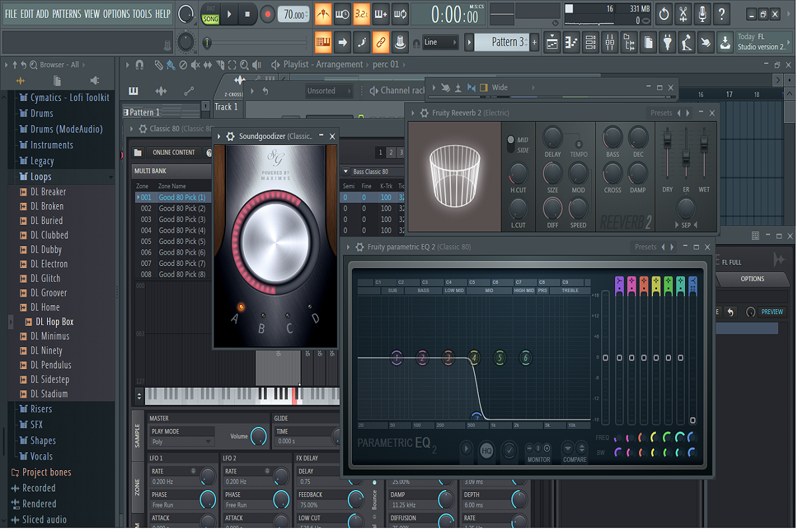This screenshot has height=532, width=798.
Task: Toggle the HQ button in Parametric EQ 2
Action: (x=487, y=451)
